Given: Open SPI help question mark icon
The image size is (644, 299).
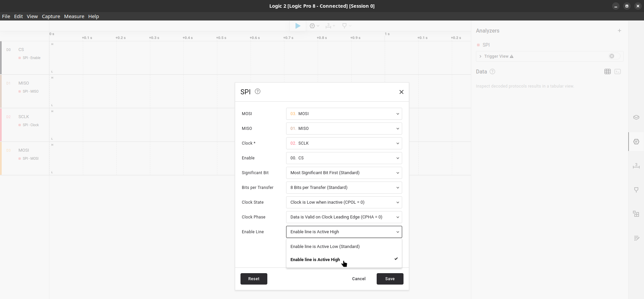Looking at the screenshot, I should point(258,91).
